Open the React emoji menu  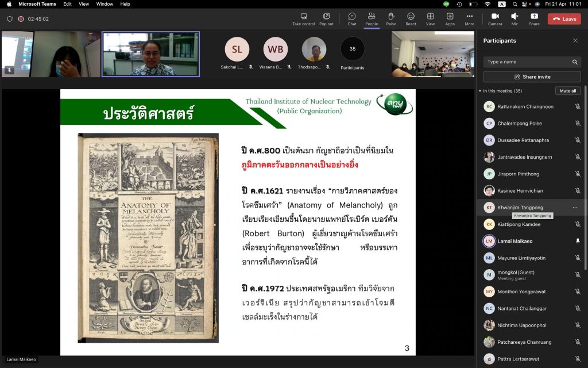411,19
